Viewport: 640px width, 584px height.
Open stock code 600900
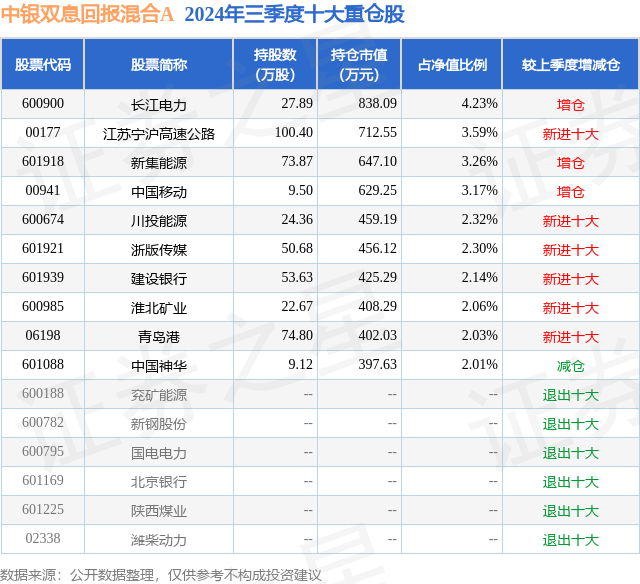43,104
